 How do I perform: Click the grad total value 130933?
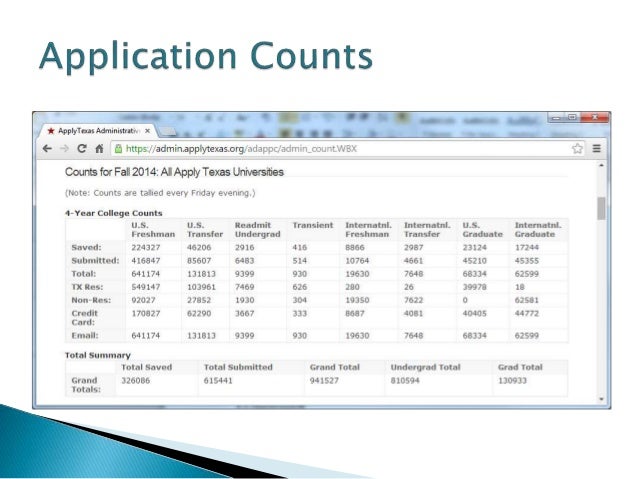tap(512, 381)
